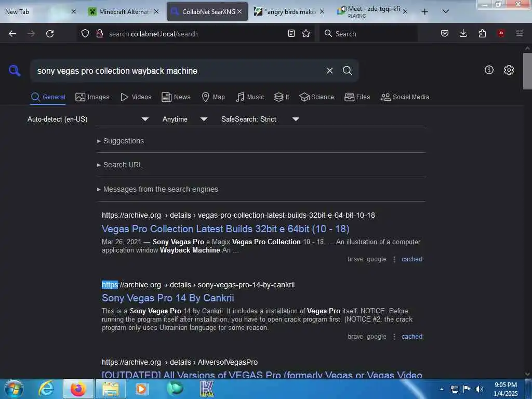Close the CollabNet SearXNG tab
Screen dimensions: 532x399
coord(240,11)
